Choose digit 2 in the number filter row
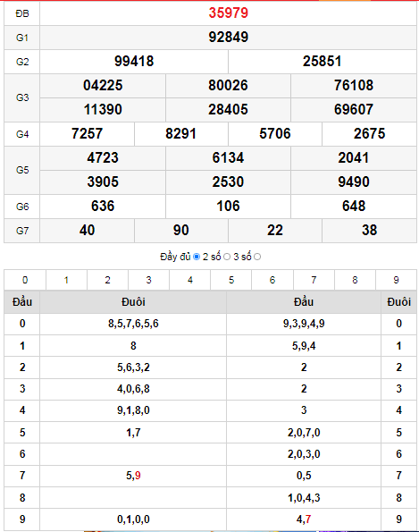The width and height of the screenshot is (419, 532). coord(107,280)
